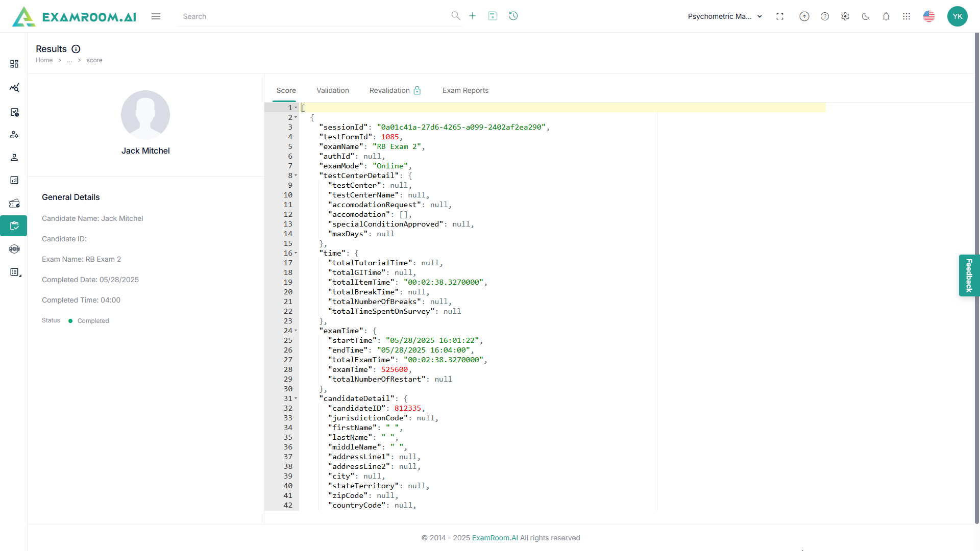This screenshot has width=980, height=551.
Task: Click the save disk icon
Action: (x=493, y=16)
